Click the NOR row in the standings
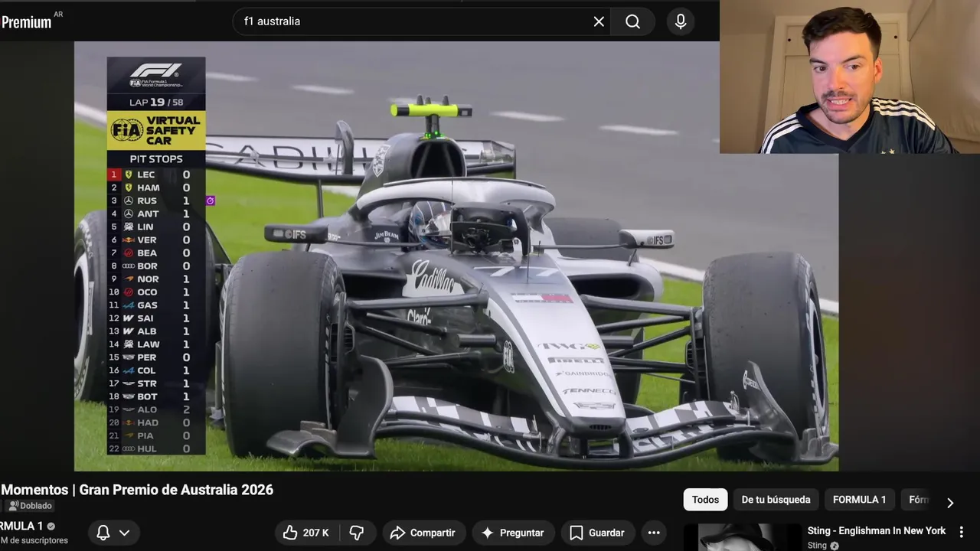 point(156,279)
